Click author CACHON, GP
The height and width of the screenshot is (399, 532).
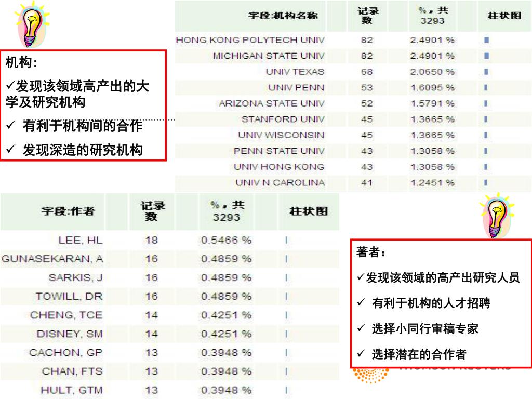click(66, 353)
